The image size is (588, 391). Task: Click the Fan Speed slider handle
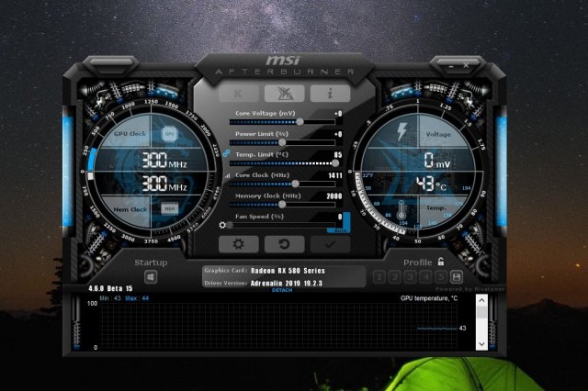pyautogui.click(x=230, y=225)
